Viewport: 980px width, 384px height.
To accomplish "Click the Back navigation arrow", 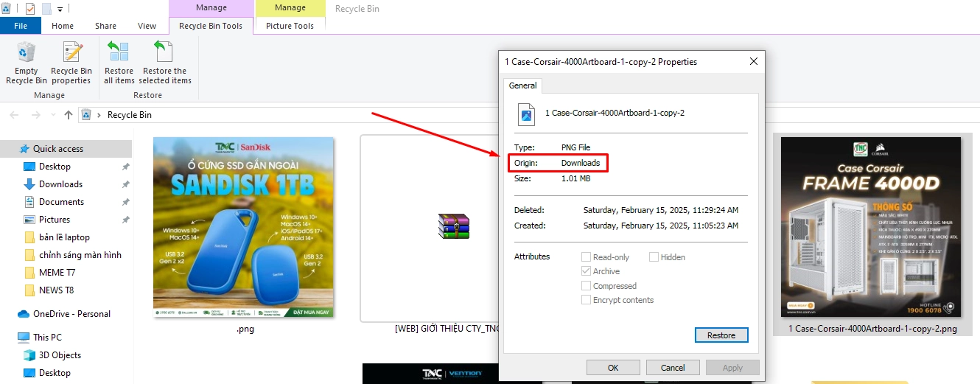I will point(15,115).
